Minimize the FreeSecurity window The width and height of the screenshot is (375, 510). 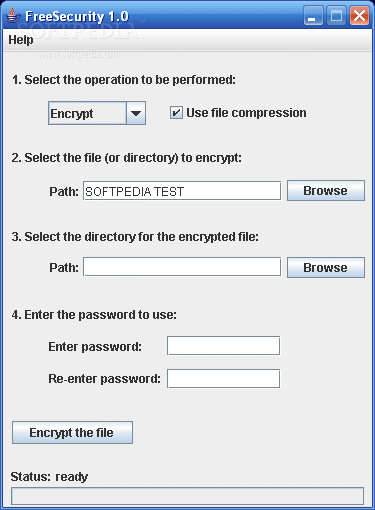tap(313, 15)
